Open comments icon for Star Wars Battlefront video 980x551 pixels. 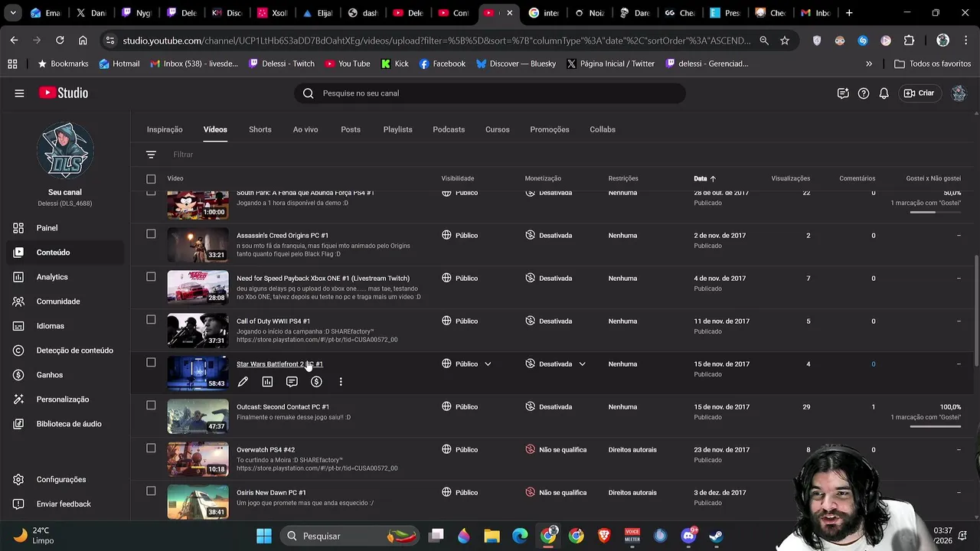pyautogui.click(x=292, y=381)
